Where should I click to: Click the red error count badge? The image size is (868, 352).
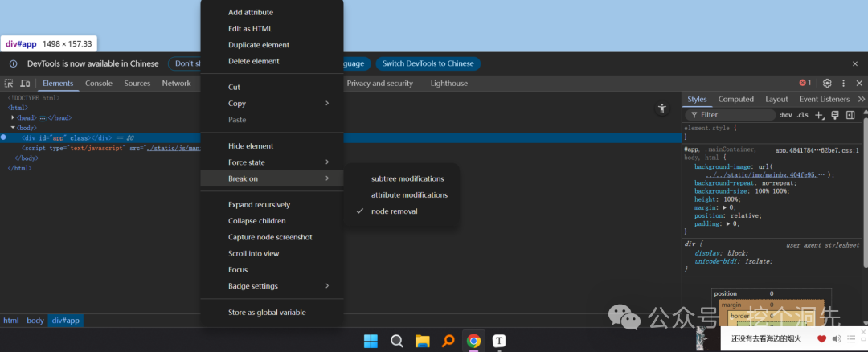coord(805,83)
